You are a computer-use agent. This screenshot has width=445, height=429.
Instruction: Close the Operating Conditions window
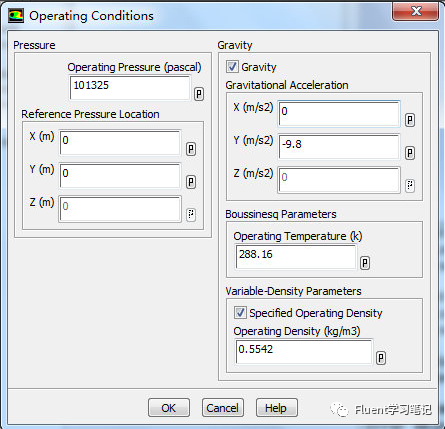pyautogui.click(x=416, y=12)
